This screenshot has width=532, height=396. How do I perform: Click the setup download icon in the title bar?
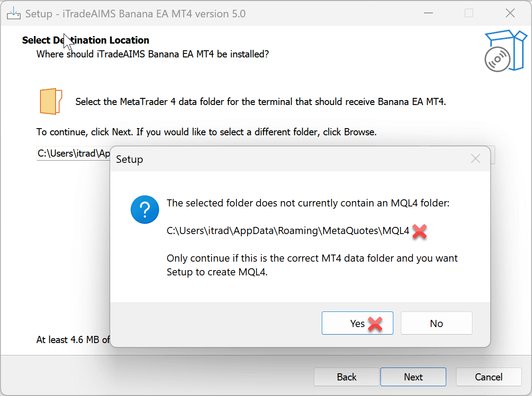(14, 14)
